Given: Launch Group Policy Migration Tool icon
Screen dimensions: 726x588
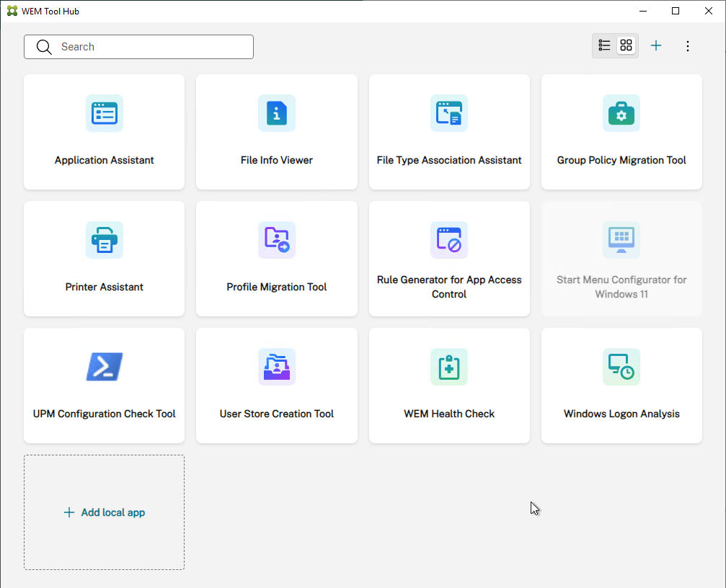Looking at the screenshot, I should click(621, 113).
